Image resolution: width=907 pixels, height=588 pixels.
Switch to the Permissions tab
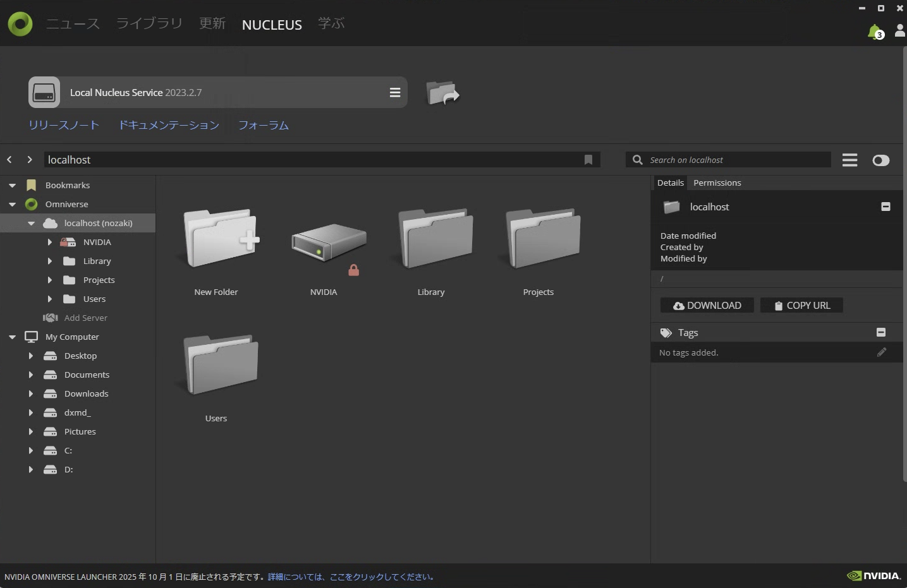pos(717,183)
